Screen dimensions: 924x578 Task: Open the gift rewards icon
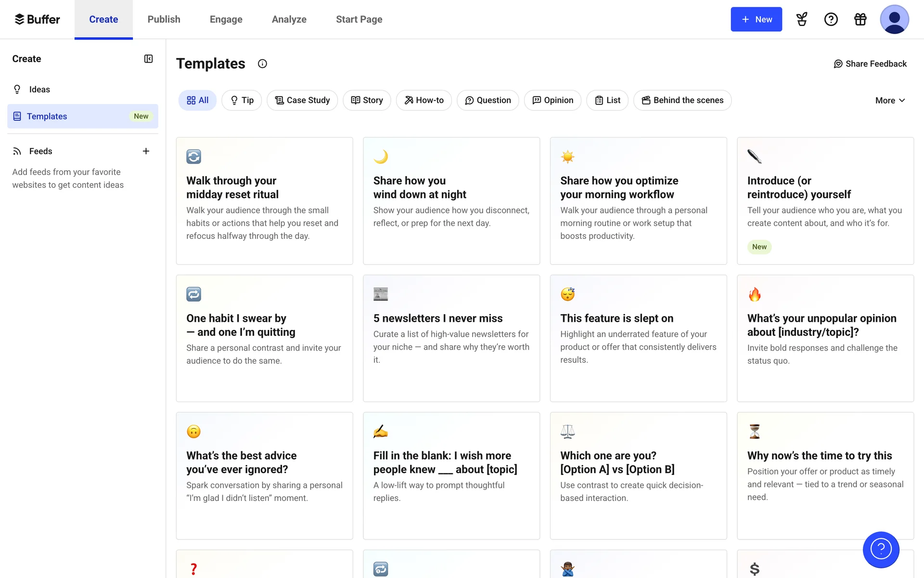tap(860, 19)
